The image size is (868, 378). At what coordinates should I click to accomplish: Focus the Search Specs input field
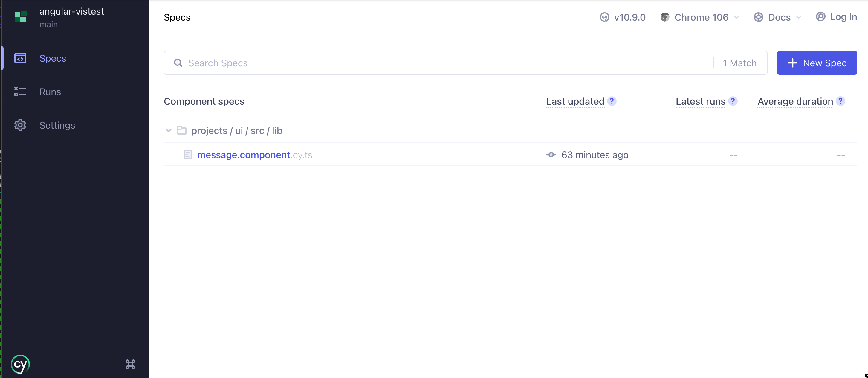click(x=438, y=63)
